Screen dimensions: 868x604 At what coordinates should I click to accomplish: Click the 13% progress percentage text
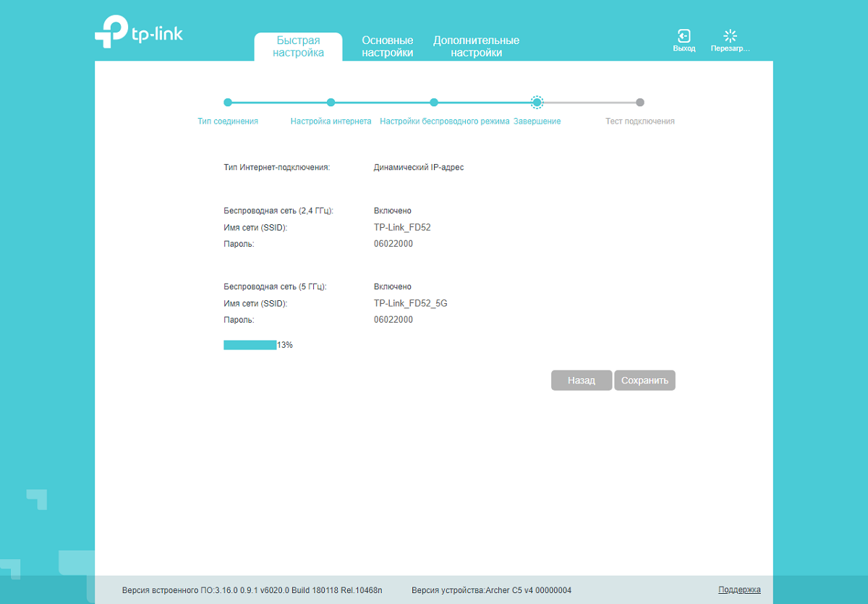point(285,345)
